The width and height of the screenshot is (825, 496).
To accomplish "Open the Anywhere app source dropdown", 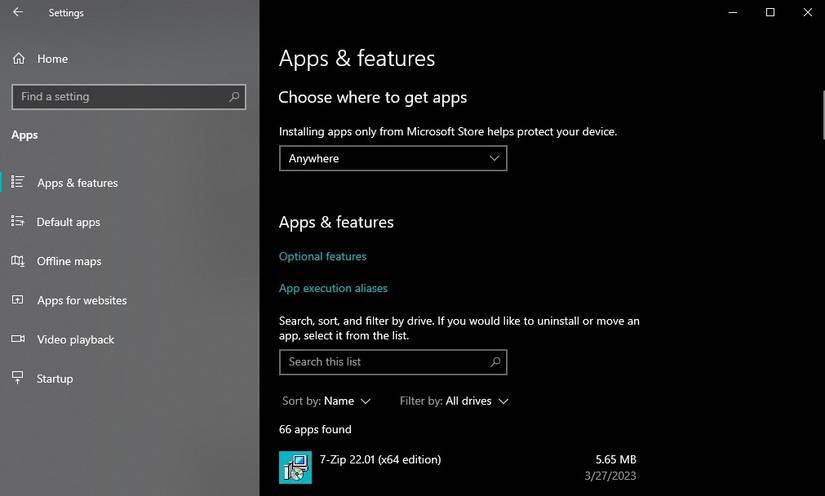I will tap(392, 158).
